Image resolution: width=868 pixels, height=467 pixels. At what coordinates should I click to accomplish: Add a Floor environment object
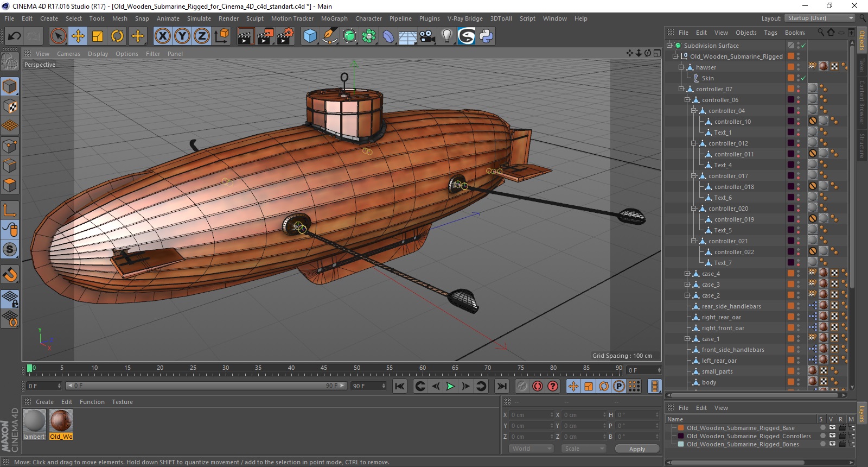[x=408, y=36]
